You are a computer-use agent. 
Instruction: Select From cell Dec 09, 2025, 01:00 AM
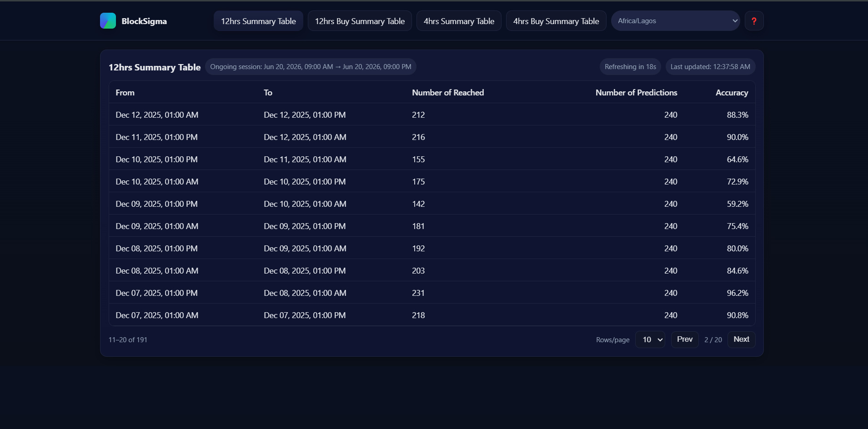pyautogui.click(x=157, y=226)
